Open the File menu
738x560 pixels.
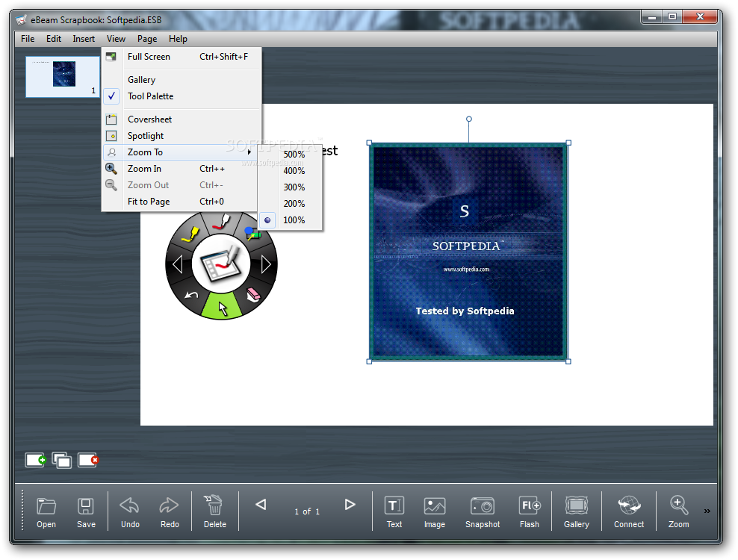(x=28, y=39)
